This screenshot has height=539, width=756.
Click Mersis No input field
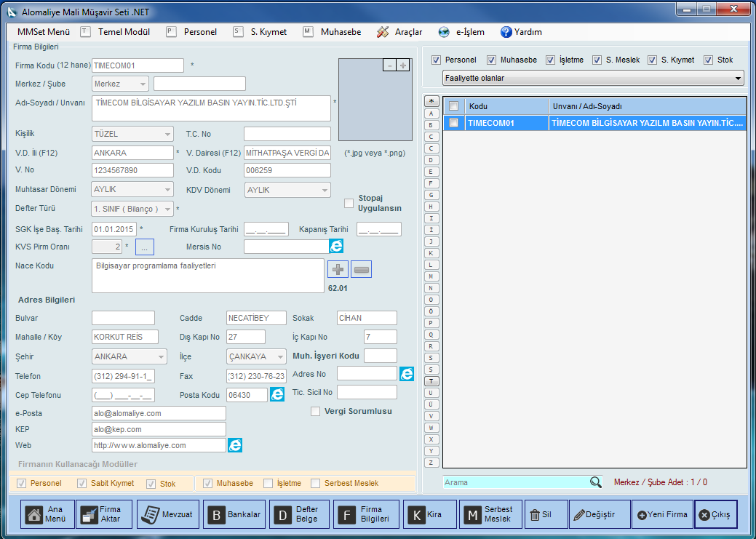287,247
